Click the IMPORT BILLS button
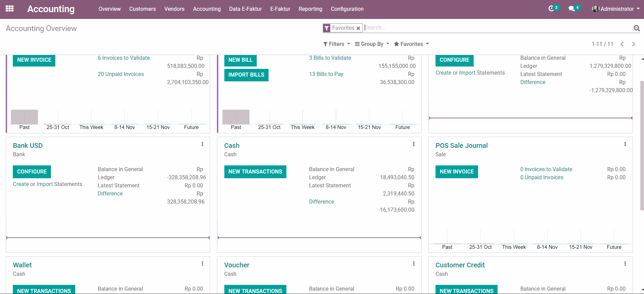This screenshot has width=644, height=294. pyautogui.click(x=246, y=75)
